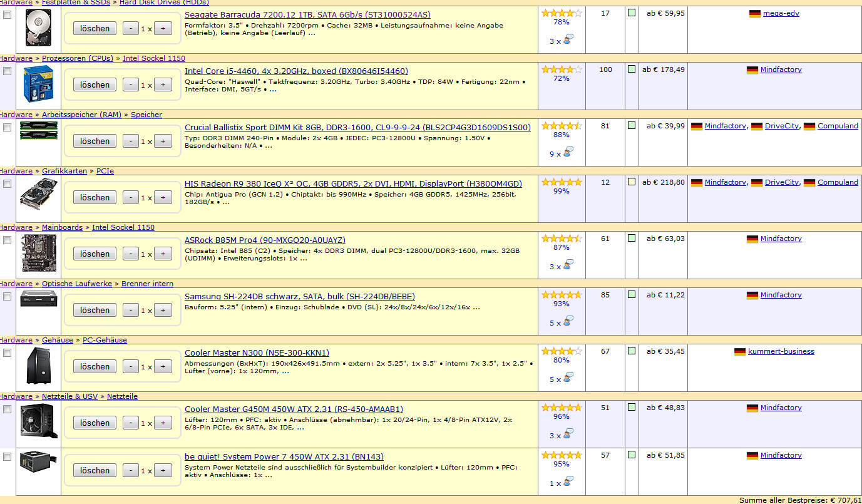Open ASRock mainboard thumbnail
Image resolution: width=862 pixels, height=504 pixels.
(39, 253)
